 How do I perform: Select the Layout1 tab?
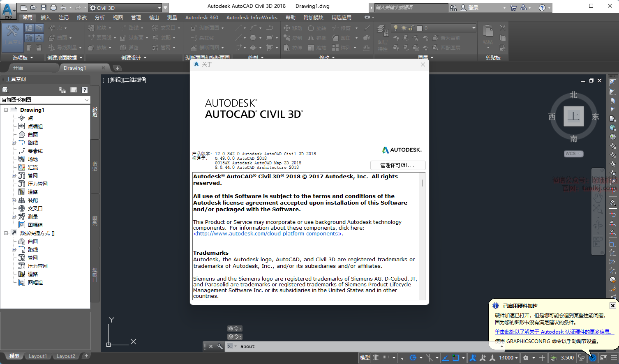(x=38, y=356)
